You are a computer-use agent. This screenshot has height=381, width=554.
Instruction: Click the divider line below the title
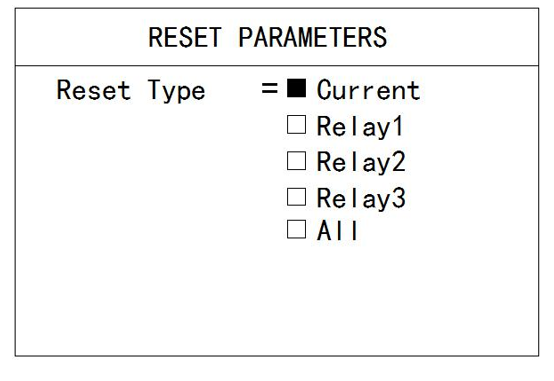click(x=277, y=65)
